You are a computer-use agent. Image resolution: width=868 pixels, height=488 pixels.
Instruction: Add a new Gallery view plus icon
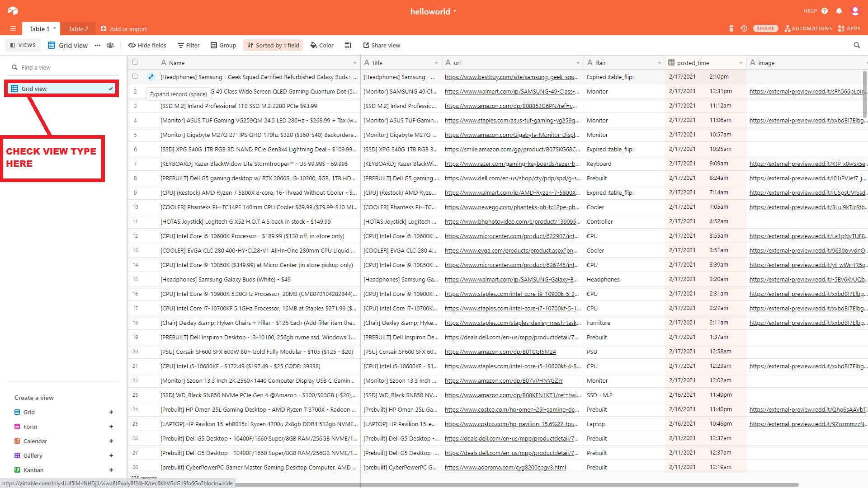point(111,455)
